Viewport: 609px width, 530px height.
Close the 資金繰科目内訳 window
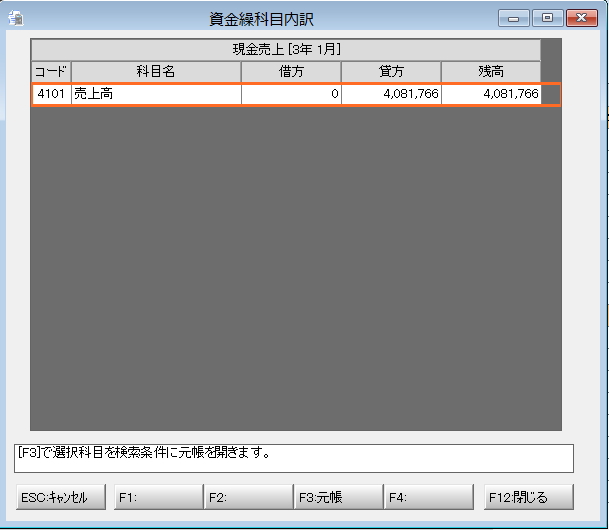581,18
